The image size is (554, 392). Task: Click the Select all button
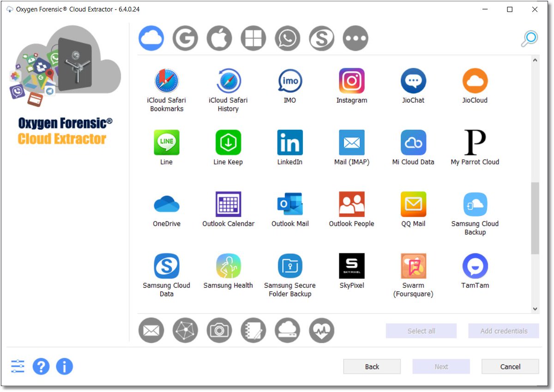point(421,331)
